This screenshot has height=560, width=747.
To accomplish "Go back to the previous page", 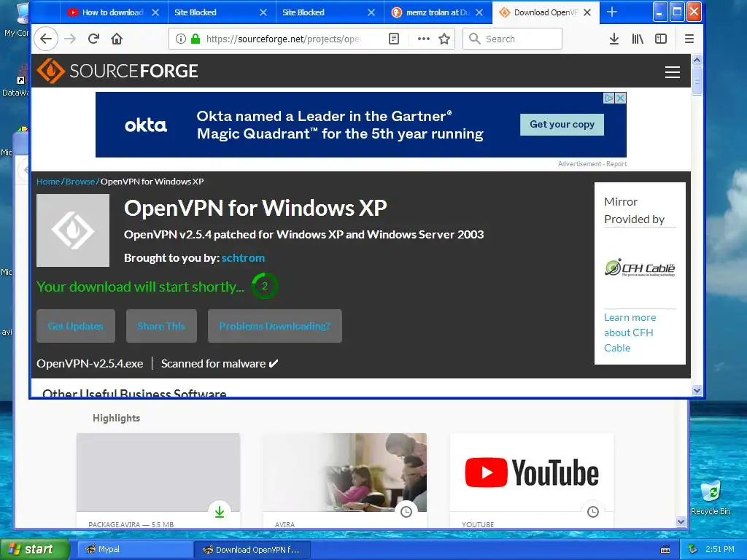I will [46, 39].
